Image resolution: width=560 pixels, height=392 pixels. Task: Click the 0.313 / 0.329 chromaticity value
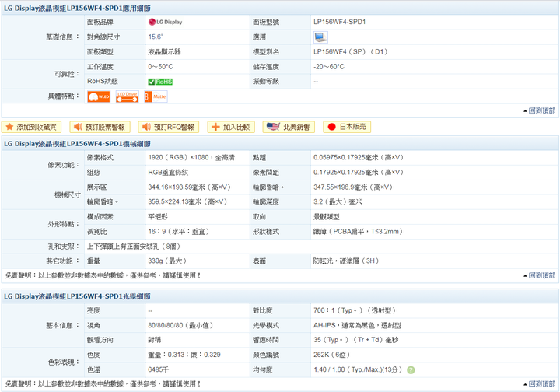point(184,355)
